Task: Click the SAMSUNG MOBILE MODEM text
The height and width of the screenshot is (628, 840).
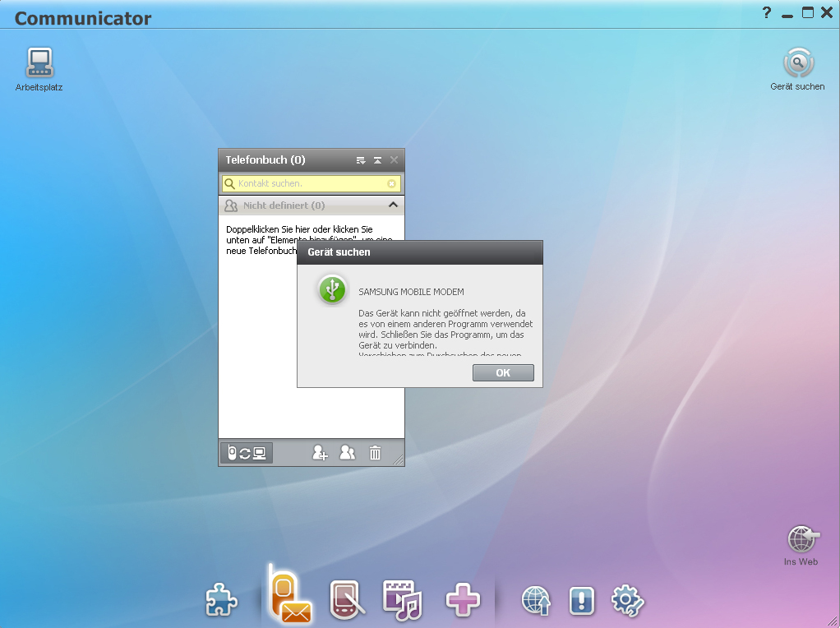Action: (411, 292)
